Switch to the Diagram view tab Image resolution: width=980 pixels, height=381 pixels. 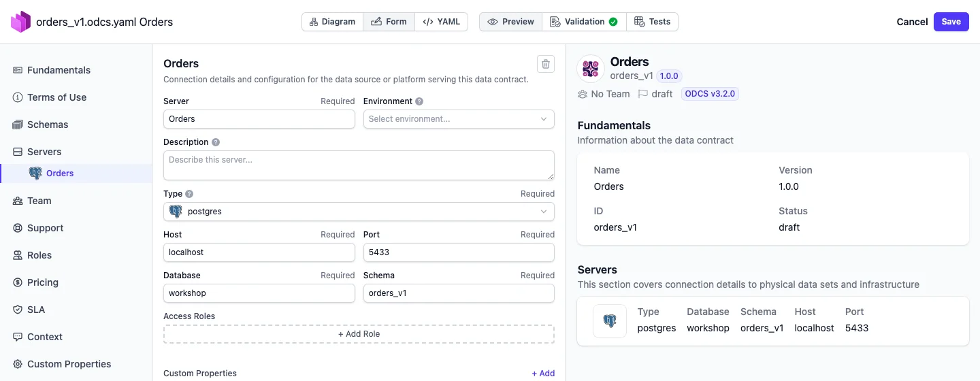pos(332,22)
